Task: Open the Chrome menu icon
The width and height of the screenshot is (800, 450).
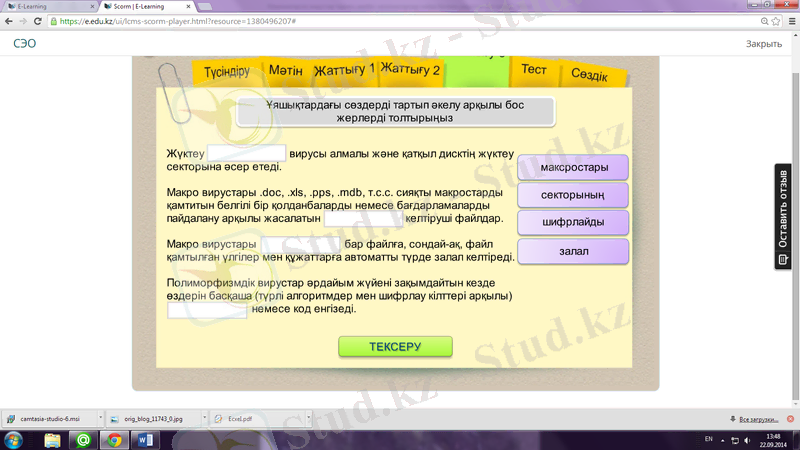Action: [x=789, y=20]
